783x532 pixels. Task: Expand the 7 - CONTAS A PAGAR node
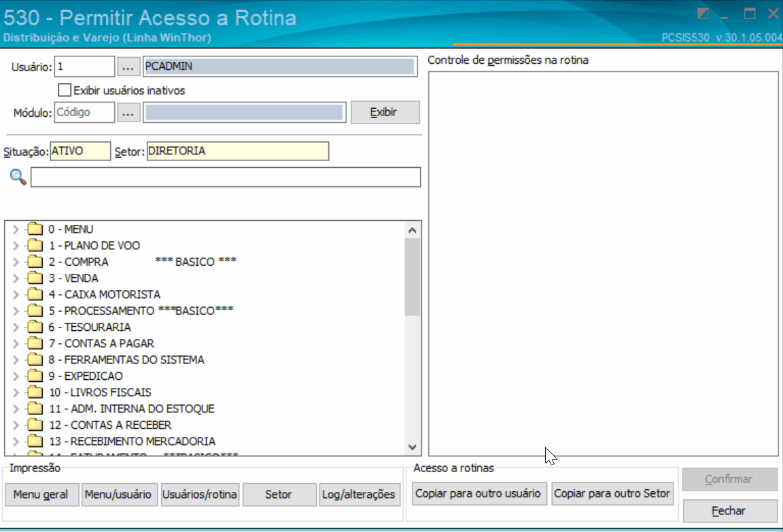(16, 343)
